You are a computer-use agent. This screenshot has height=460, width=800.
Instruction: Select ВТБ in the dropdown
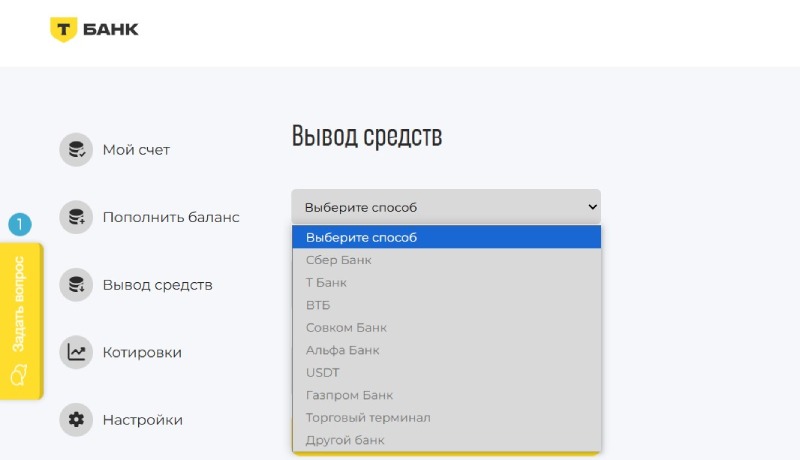pyautogui.click(x=446, y=305)
